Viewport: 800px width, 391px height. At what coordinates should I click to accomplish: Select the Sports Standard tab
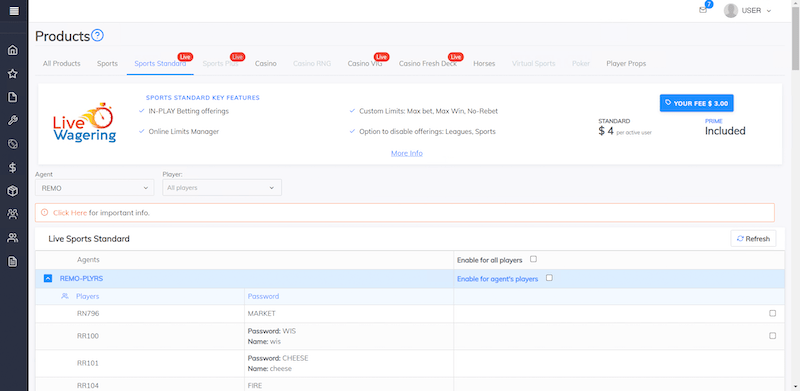[160, 64]
